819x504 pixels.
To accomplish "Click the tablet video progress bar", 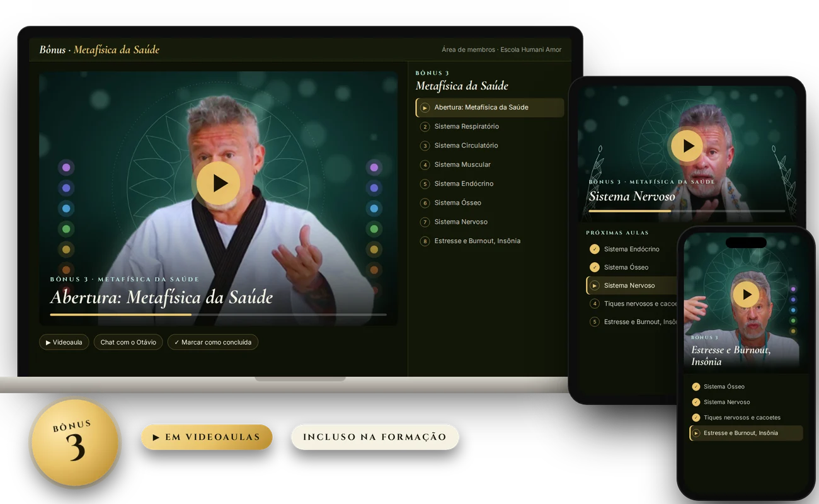I will tap(687, 211).
